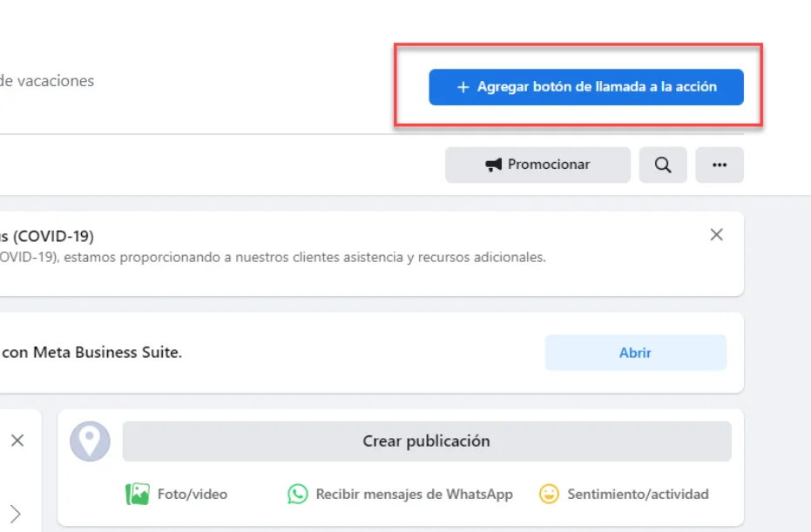Close the left side card with X
The image size is (811, 532).
point(17,441)
